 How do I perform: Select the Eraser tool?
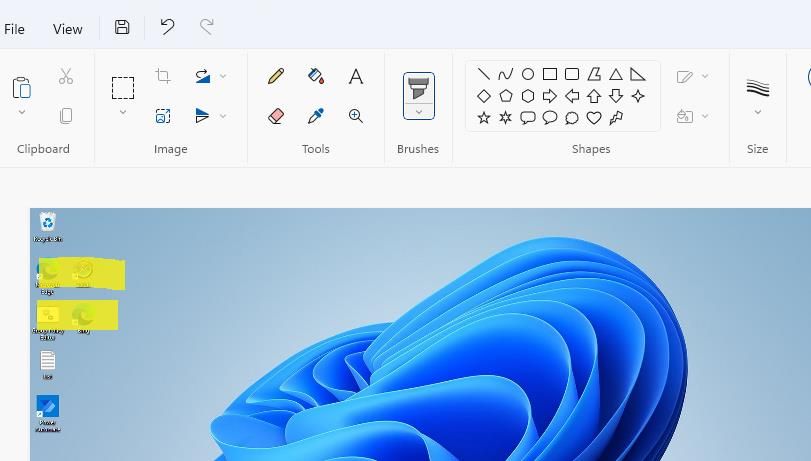[x=276, y=115]
